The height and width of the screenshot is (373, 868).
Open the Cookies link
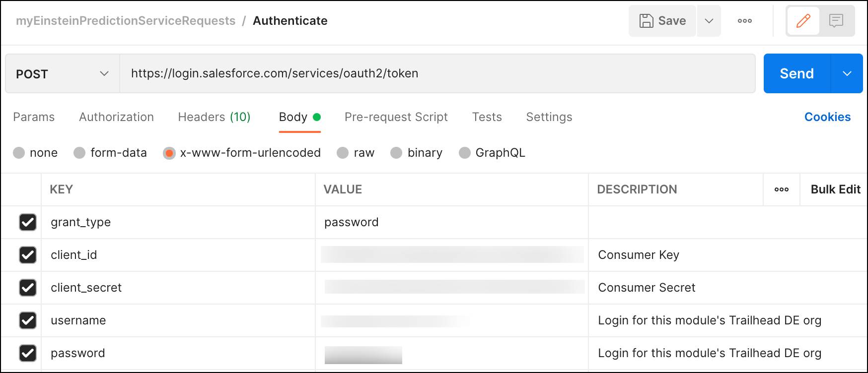(x=827, y=117)
